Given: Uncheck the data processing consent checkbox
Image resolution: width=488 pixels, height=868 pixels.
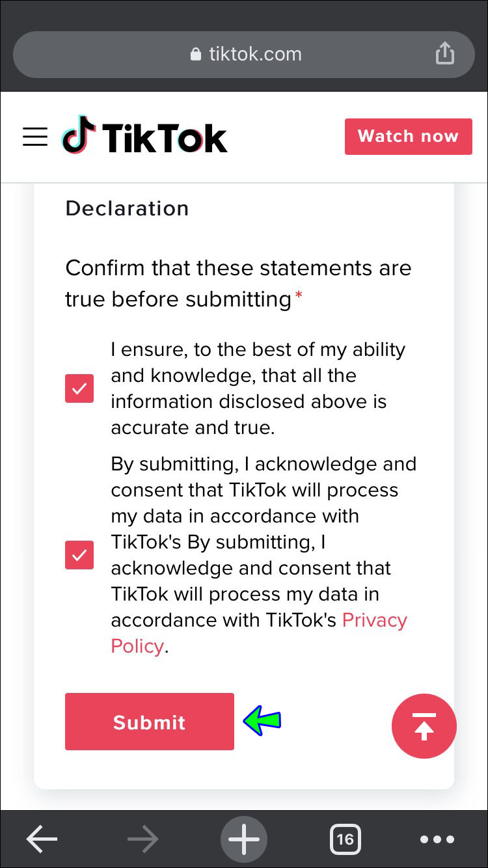Looking at the screenshot, I should [x=79, y=555].
